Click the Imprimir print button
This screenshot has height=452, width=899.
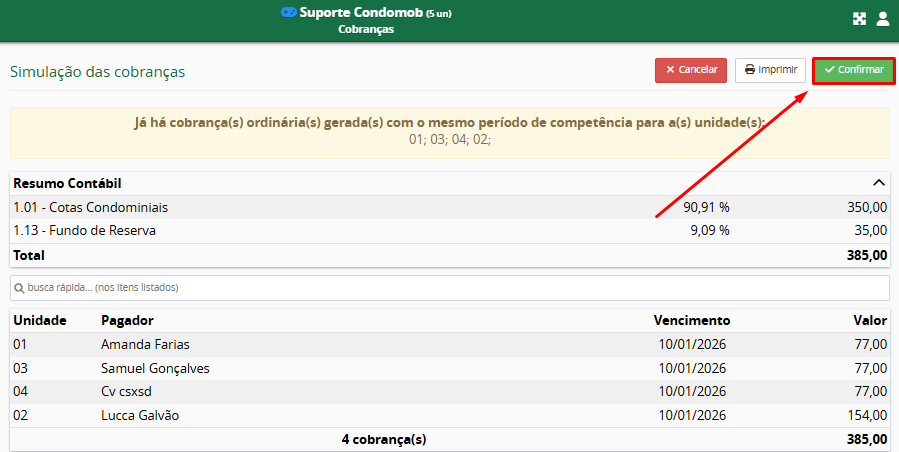click(x=770, y=70)
